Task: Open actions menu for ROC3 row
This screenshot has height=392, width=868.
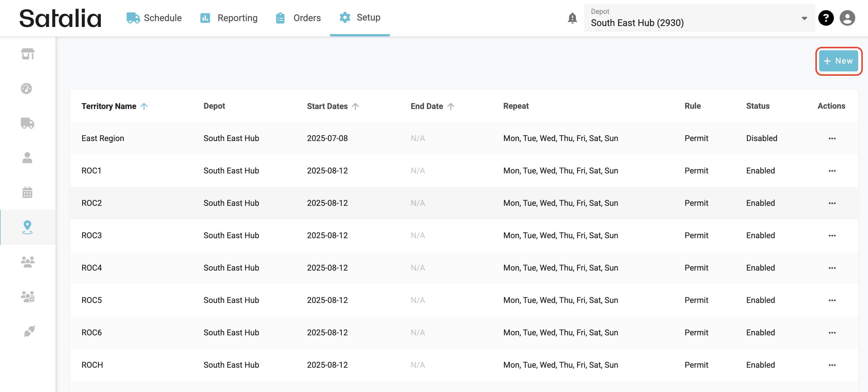Action: (832, 235)
